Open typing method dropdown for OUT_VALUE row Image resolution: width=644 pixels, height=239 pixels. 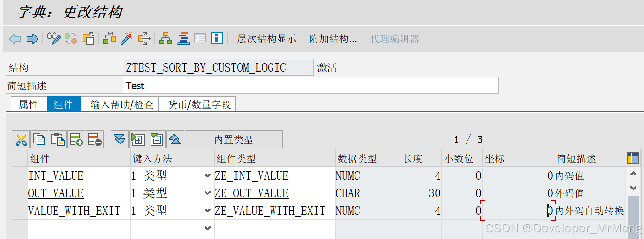click(207, 193)
